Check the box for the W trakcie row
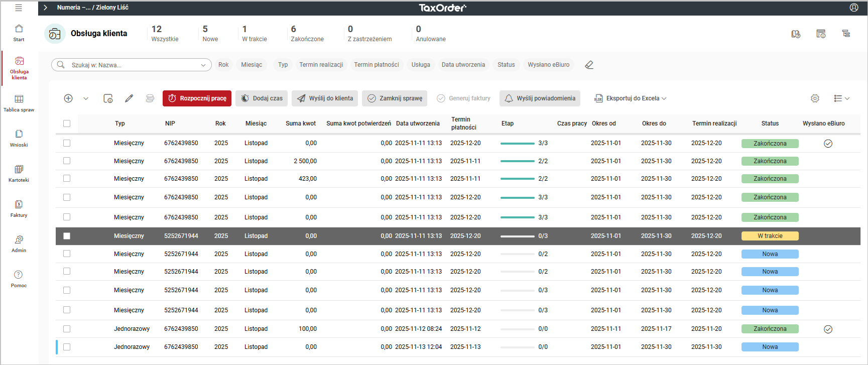 tap(67, 236)
